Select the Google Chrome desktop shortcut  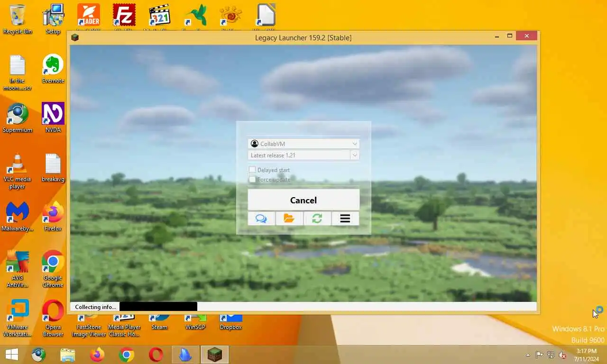tap(53, 270)
